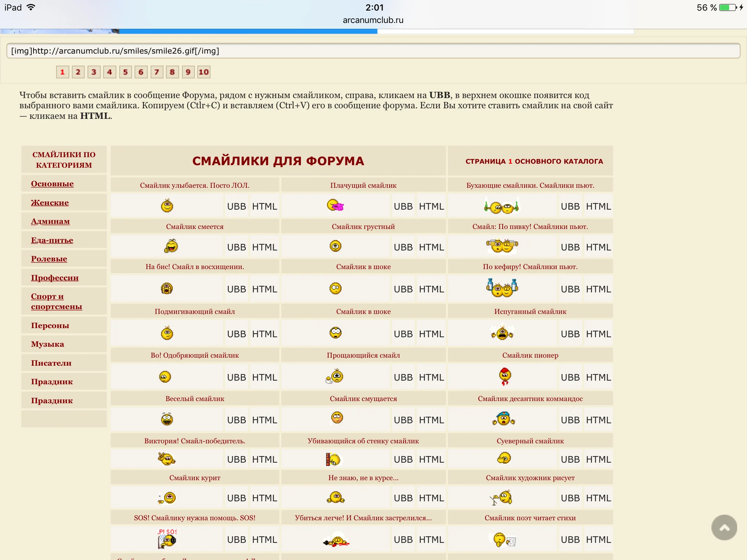Image resolution: width=747 pixels, height=560 pixels.
Task: Select the Профессии category link
Action: pos(55,278)
